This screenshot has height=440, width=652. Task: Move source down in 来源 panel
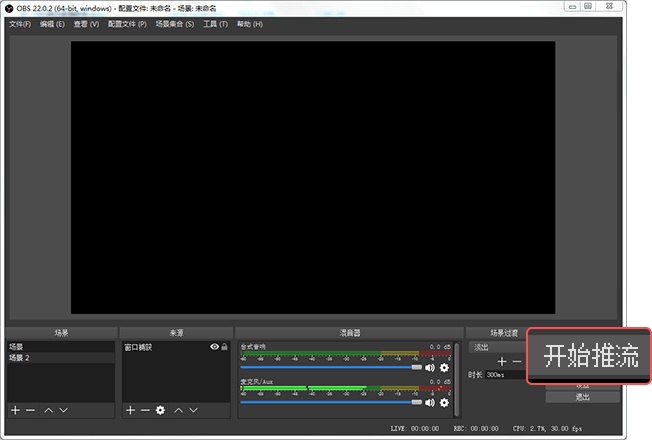pos(194,410)
